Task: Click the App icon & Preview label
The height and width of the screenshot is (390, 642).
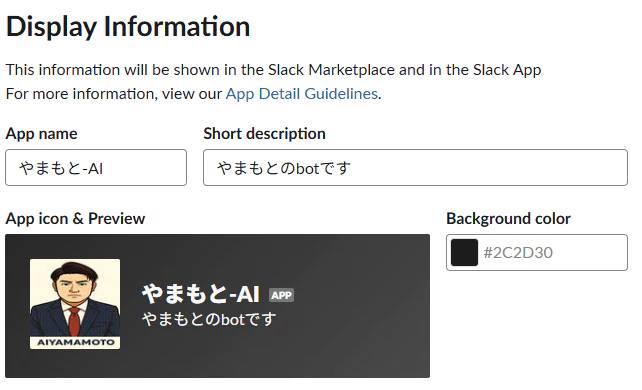Action: (75, 219)
